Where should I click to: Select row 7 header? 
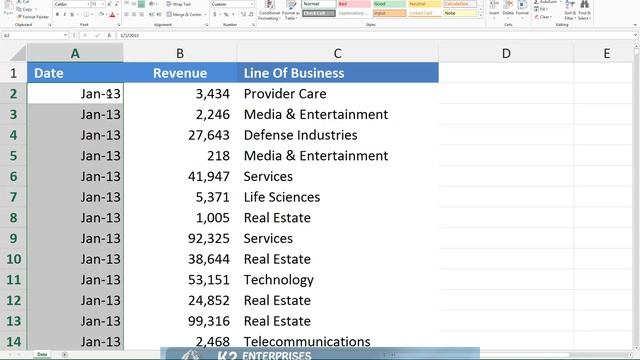point(13,197)
